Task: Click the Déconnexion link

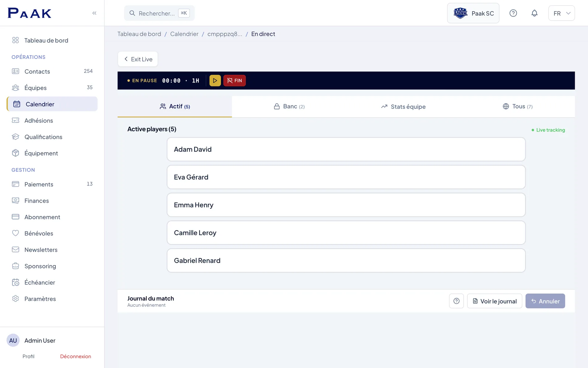Action: tap(76, 356)
